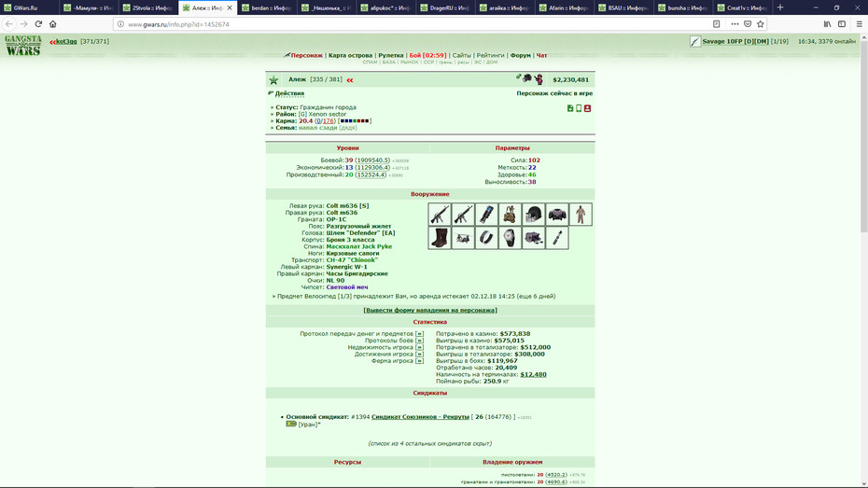Click the lightsaber chipset item icon
Viewport: 868px width, 488px height.
point(557,238)
